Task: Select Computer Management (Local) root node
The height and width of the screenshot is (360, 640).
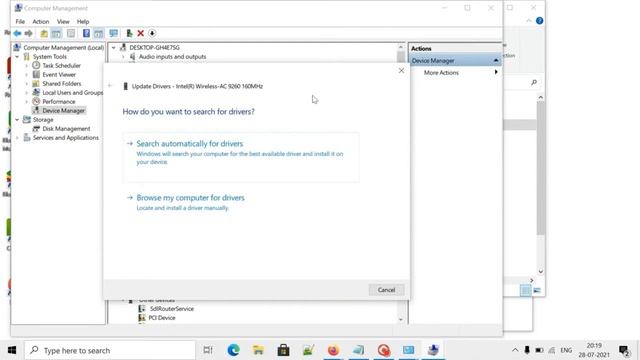Action: [x=63, y=48]
